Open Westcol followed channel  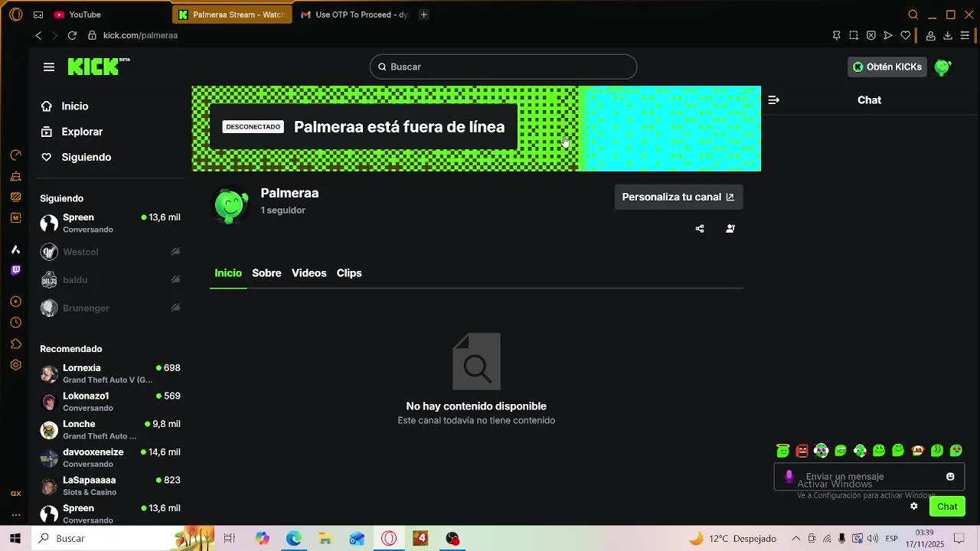tap(110, 252)
